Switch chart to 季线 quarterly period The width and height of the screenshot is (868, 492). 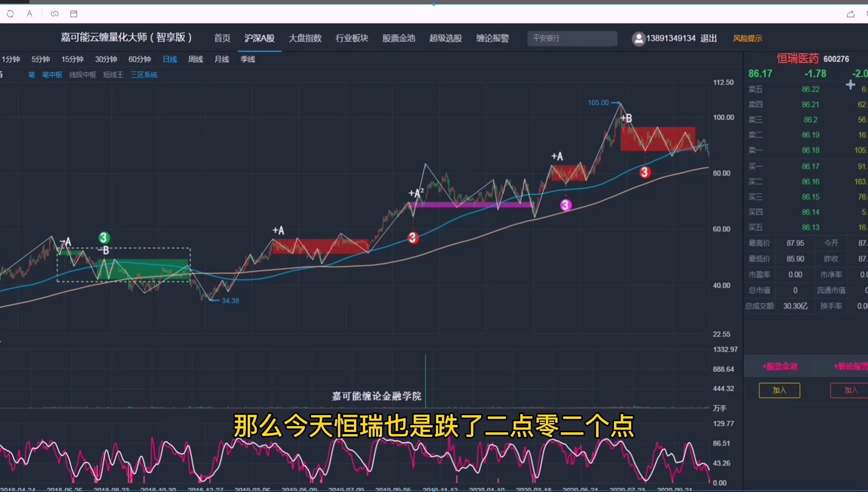[248, 59]
